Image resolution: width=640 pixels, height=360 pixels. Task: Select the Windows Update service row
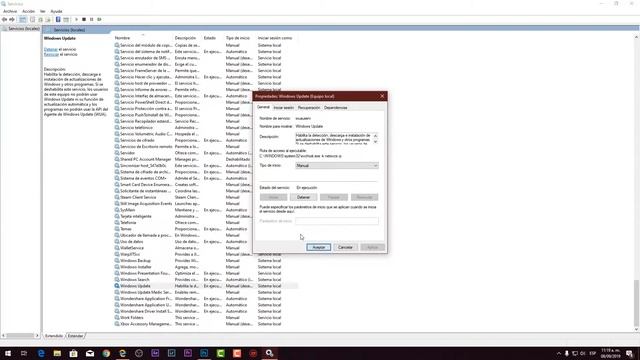tap(206, 286)
